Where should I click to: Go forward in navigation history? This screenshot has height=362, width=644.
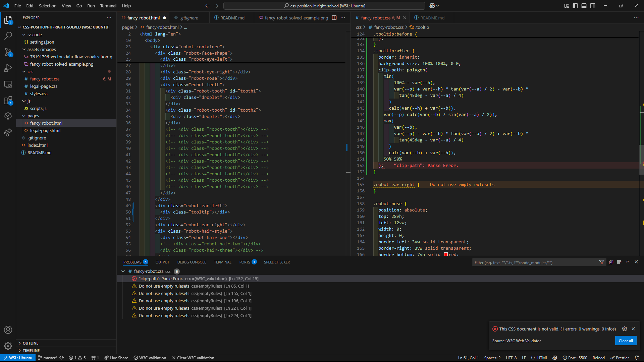click(x=216, y=6)
